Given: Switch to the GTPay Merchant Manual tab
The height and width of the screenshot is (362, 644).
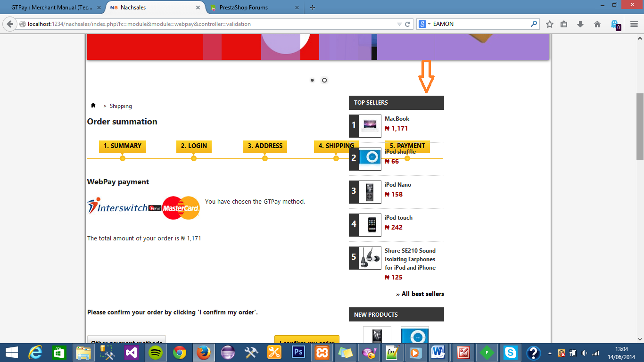Looking at the screenshot, I should coord(51,8).
